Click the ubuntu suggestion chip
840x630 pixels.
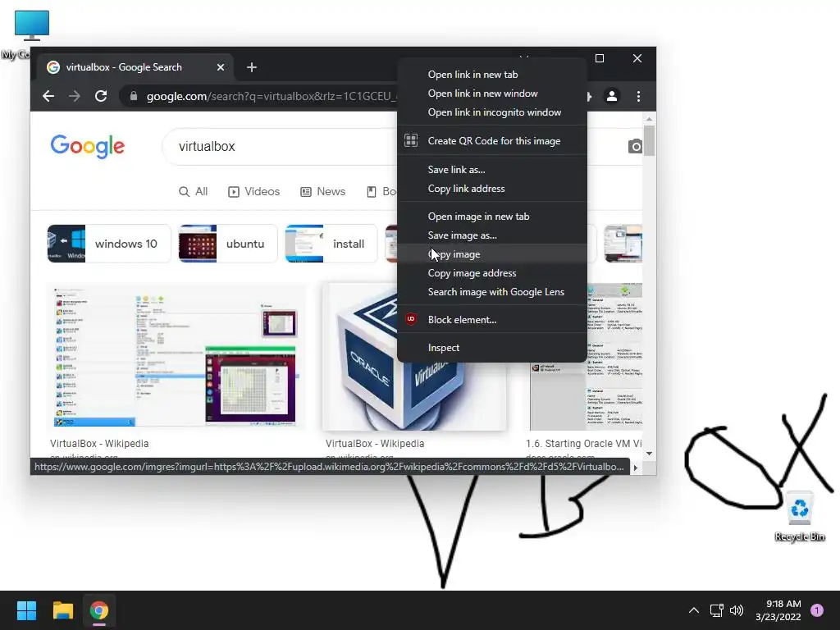coord(228,244)
